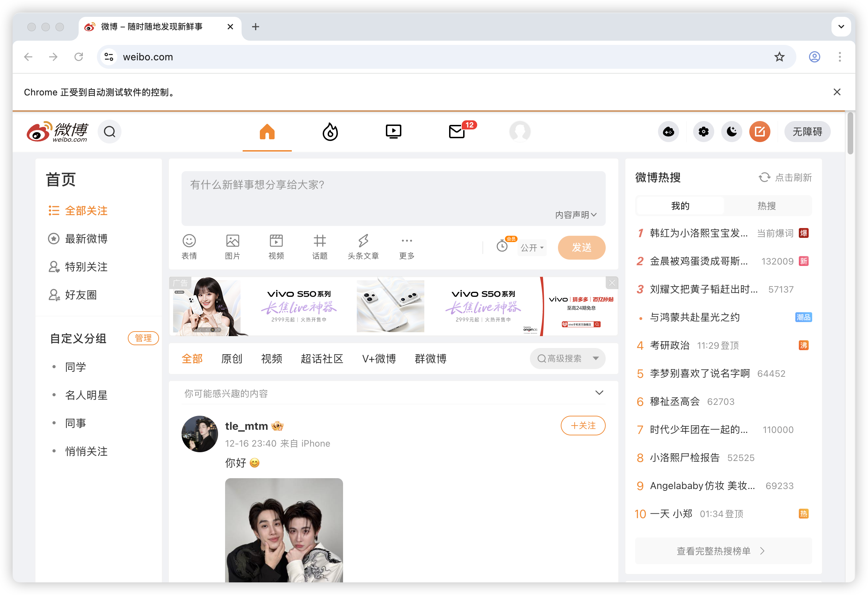868x595 pixels.
Task: Switch hot search panel to 热搜
Action: click(x=767, y=206)
